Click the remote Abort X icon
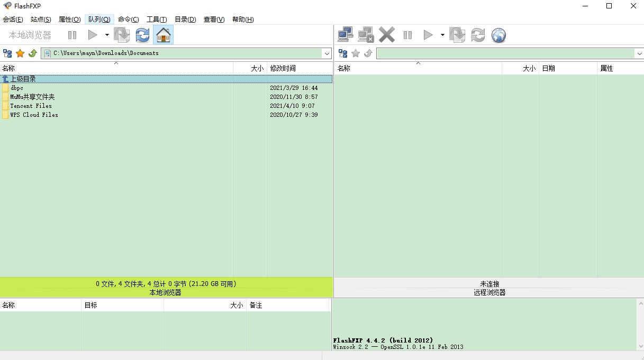 (387, 35)
